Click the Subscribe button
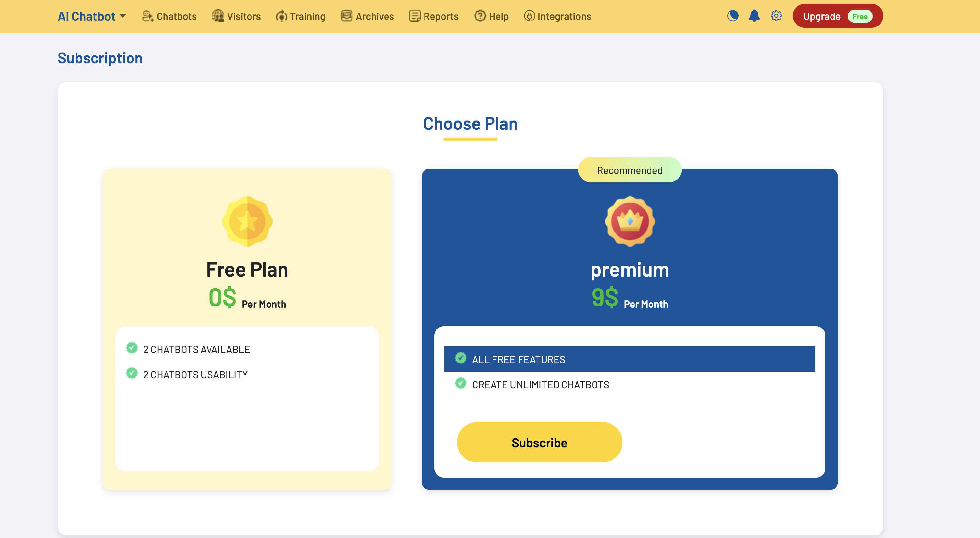The width and height of the screenshot is (980, 538). coord(539,443)
